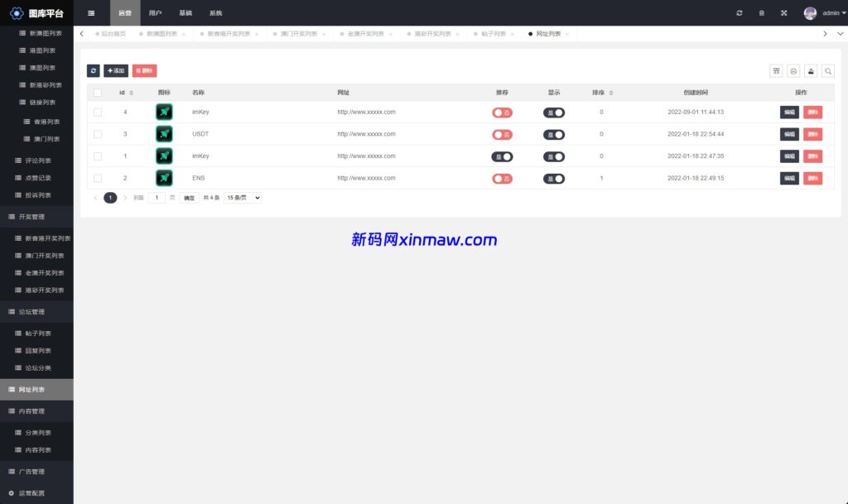Screen dimensions: 848x504
Task: Click the refresh icon above the table
Action: [93, 71]
